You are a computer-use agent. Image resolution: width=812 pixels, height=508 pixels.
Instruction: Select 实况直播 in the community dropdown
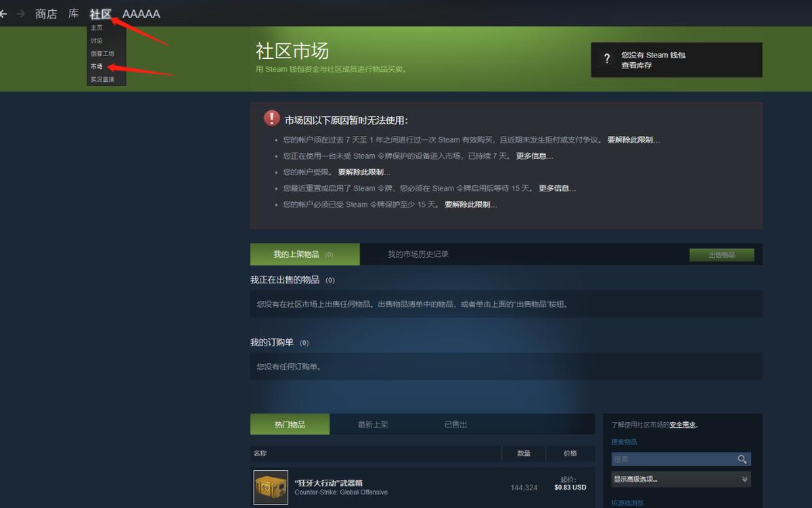pos(102,79)
